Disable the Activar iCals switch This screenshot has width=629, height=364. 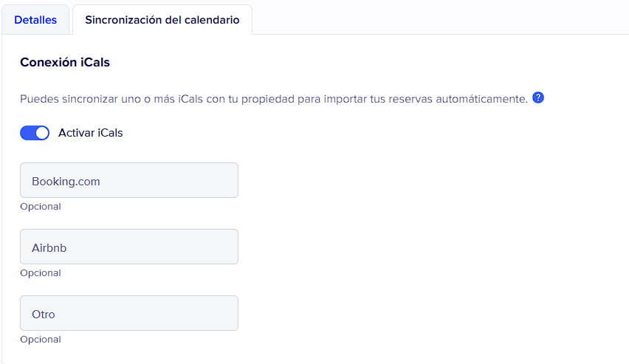coord(35,133)
